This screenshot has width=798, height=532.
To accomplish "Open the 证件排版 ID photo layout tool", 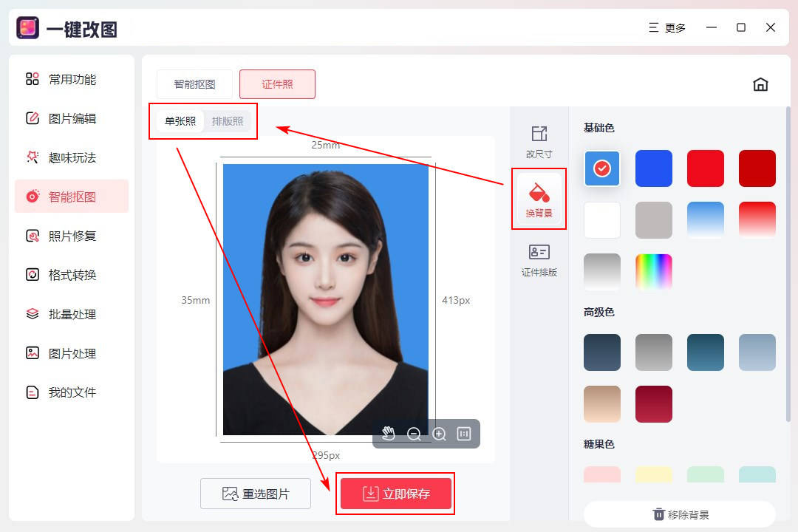I will (539, 260).
